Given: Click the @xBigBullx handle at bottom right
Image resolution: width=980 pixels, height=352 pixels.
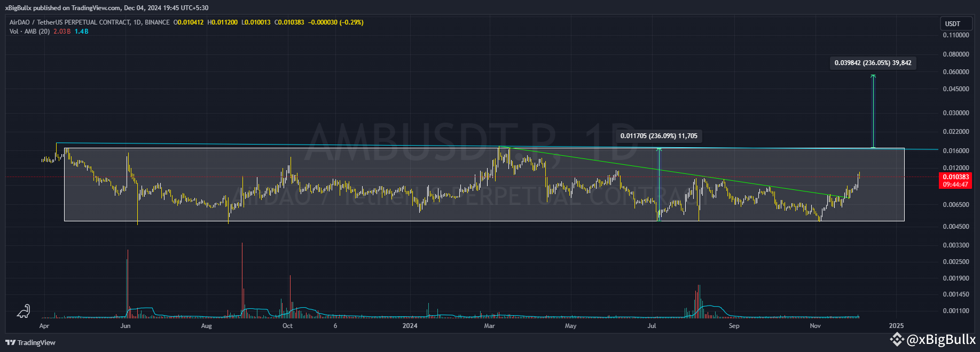Looking at the screenshot, I should pos(941,339).
